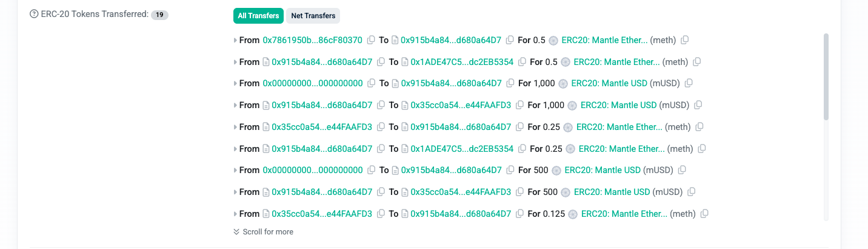This screenshot has width=868, height=249.
Task: Expand the last visible 0.125 meth row
Action: [235, 214]
